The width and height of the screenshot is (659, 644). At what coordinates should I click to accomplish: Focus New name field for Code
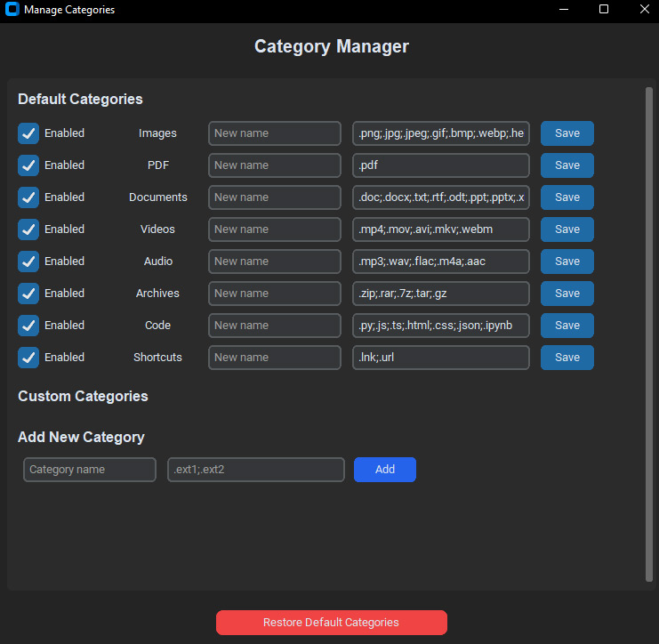point(275,325)
